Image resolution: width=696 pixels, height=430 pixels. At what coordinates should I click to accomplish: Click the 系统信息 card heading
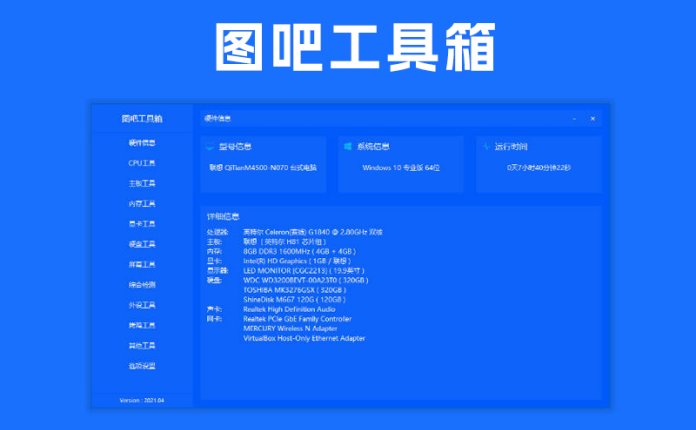(x=373, y=146)
